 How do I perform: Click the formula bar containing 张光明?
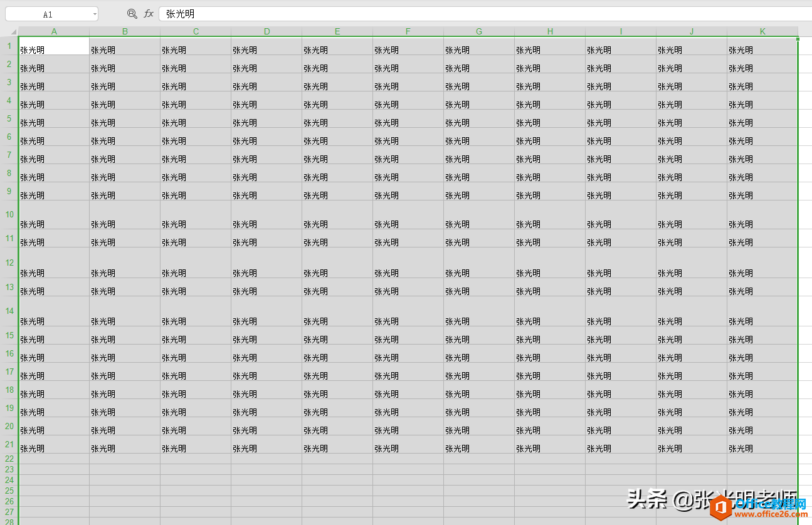485,14
